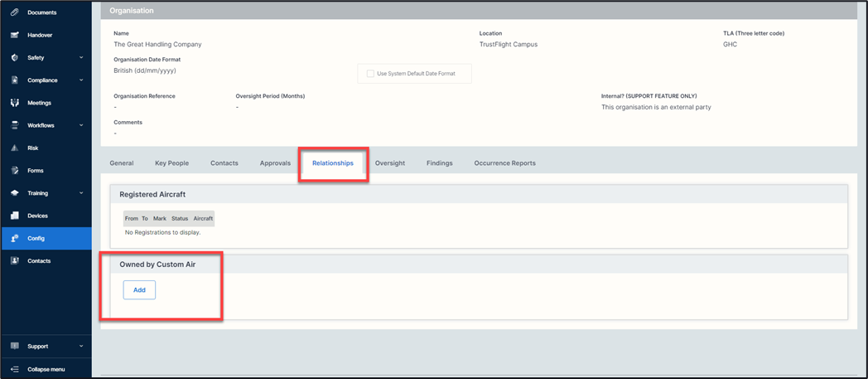
Task: Open Forms using its sidebar icon
Action: (x=14, y=171)
